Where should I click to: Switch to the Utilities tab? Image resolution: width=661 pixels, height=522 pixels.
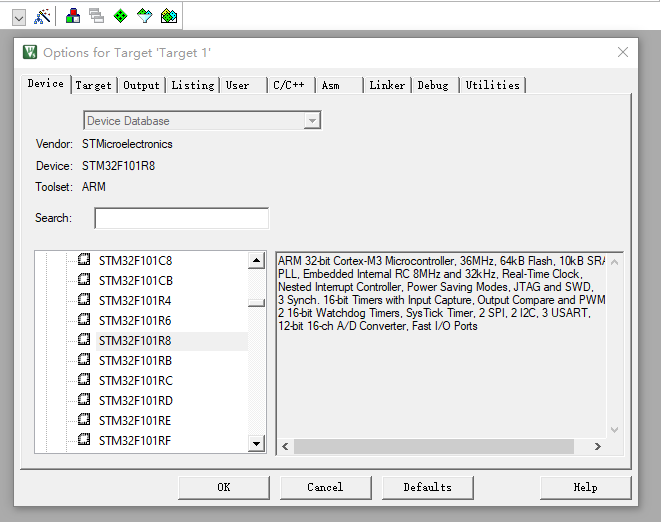click(493, 85)
